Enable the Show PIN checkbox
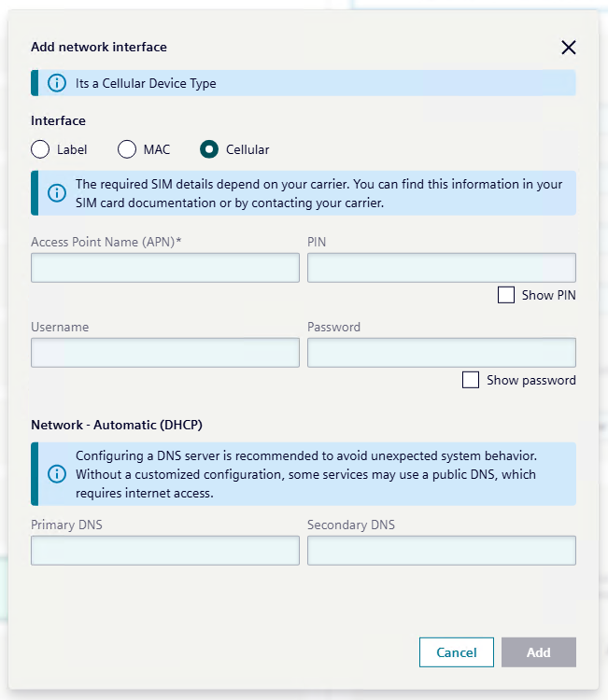Image resolution: width=608 pixels, height=700 pixels. 506,295
